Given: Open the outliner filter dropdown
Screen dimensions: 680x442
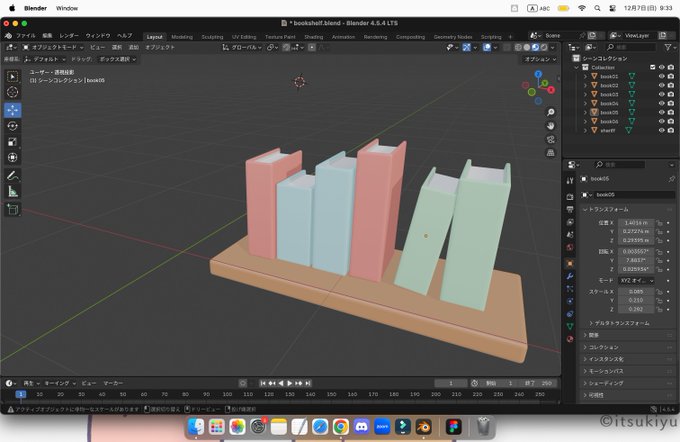Looking at the screenshot, I should 670,47.
